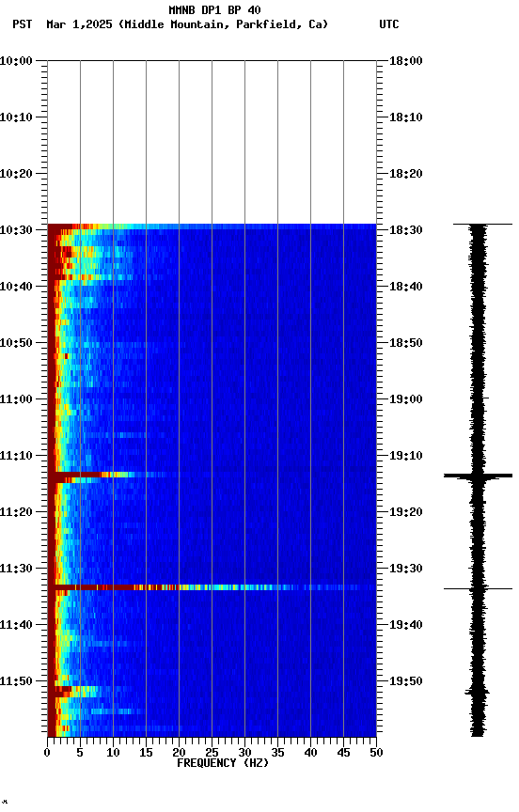Click the 'FREQUENCY (HZ)' axis title
Screen dimensions: 519x812
[x=223, y=763]
